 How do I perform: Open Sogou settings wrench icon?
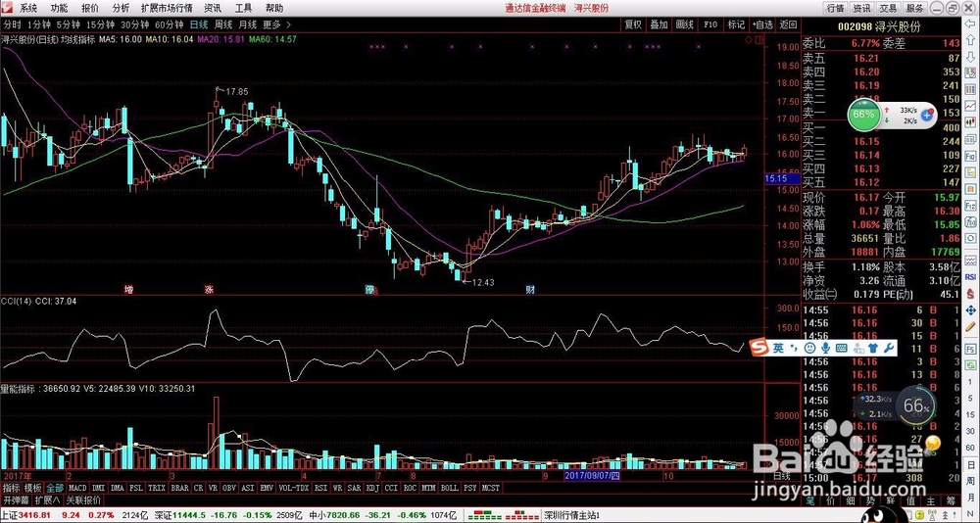click(x=888, y=348)
